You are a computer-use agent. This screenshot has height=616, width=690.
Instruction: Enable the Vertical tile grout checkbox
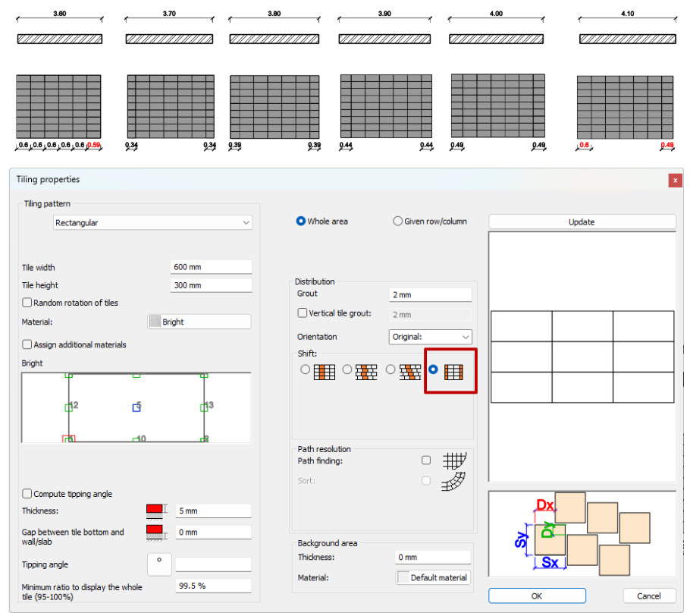point(303,313)
